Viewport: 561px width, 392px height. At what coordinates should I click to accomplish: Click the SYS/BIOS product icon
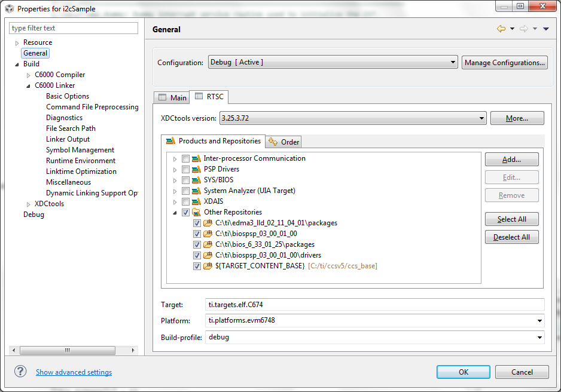coord(196,180)
